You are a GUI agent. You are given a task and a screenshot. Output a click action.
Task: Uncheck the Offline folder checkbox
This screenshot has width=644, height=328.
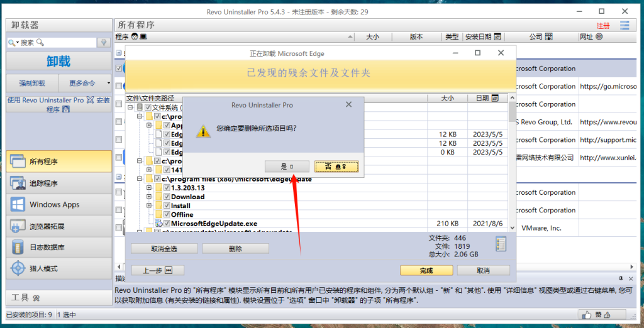(166, 215)
